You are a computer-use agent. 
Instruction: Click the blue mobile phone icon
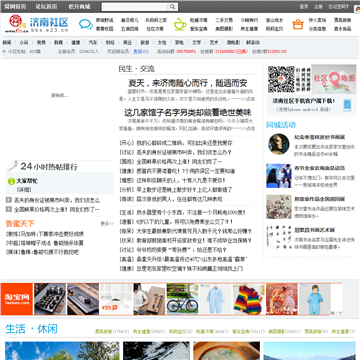[x=347, y=105]
